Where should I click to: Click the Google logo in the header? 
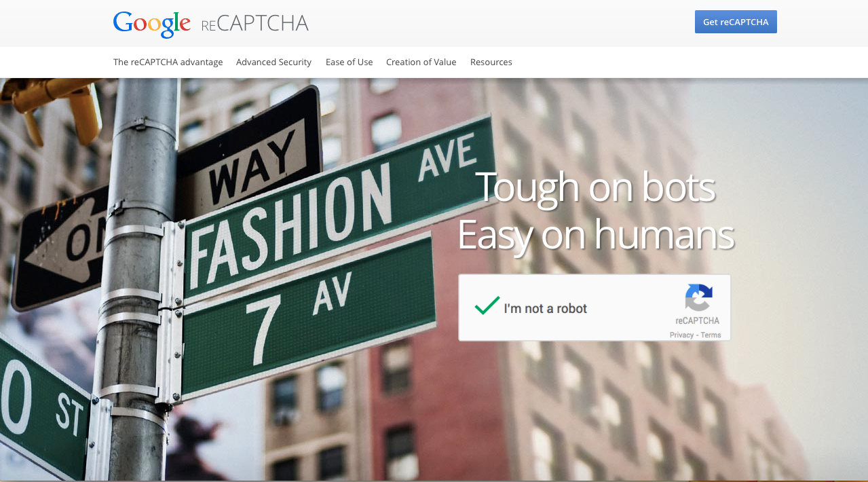(152, 24)
